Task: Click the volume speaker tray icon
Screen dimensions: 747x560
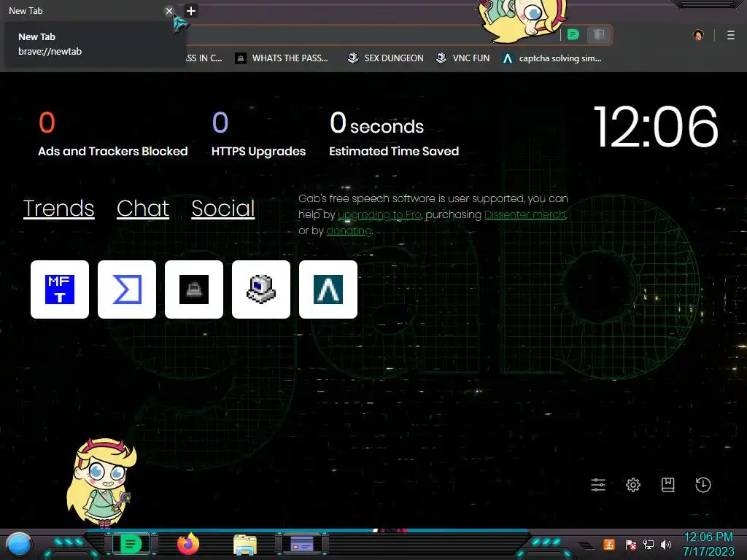Action: (666, 544)
